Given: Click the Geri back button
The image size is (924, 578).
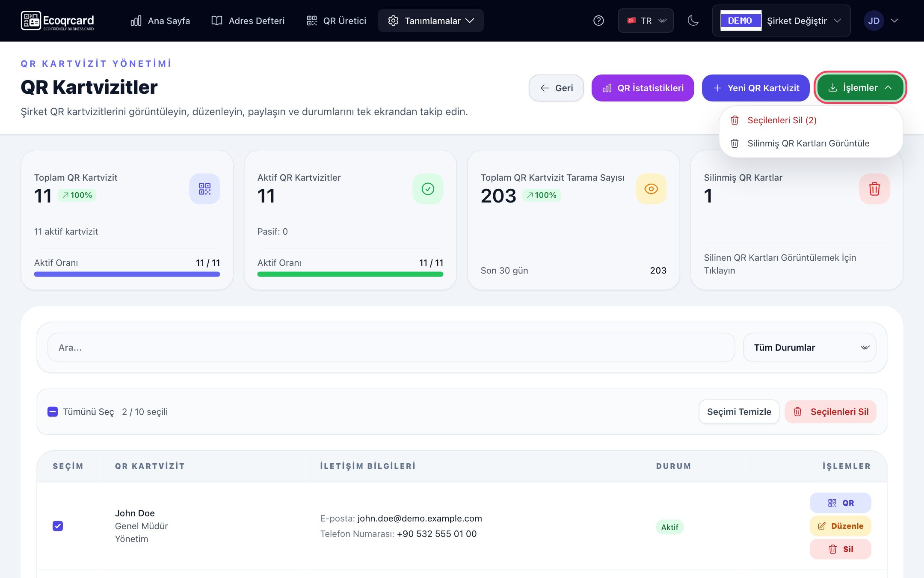Looking at the screenshot, I should coord(556,88).
